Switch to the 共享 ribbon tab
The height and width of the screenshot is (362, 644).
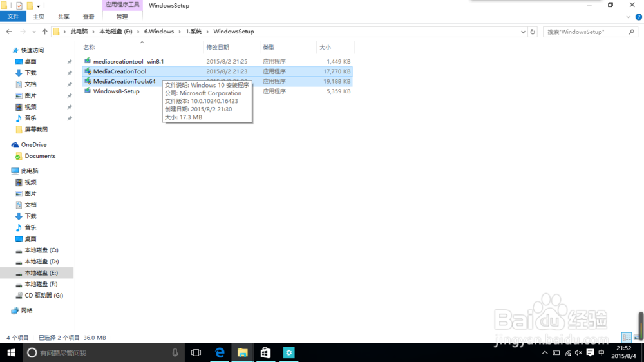tap(63, 17)
